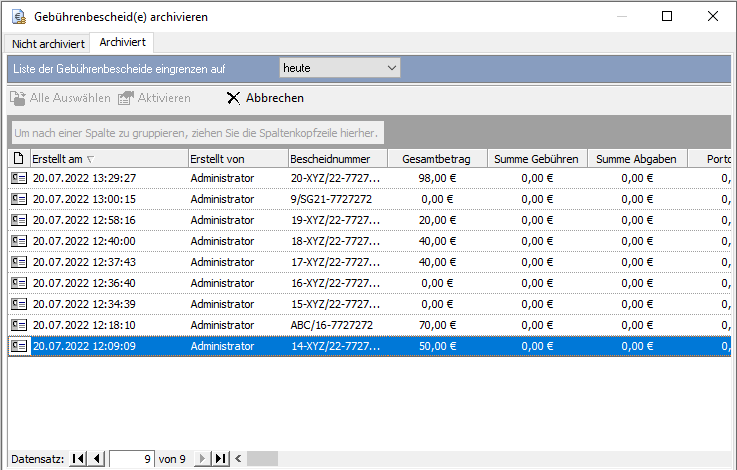Jump to last record in navigator

tap(221, 459)
